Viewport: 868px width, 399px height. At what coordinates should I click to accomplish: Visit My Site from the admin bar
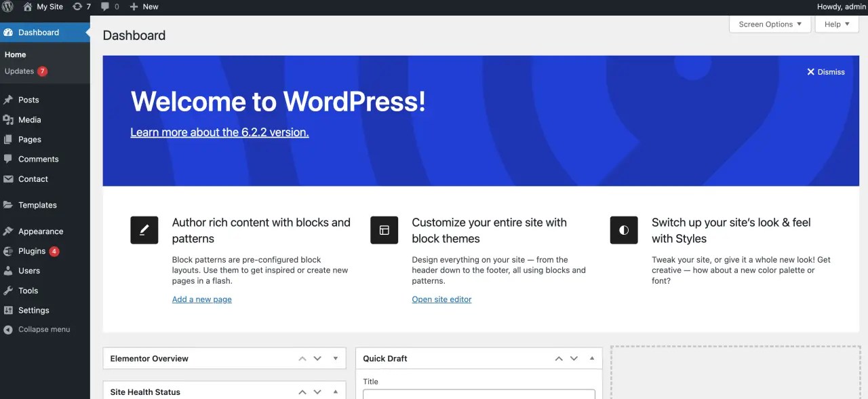pos(43,7)
